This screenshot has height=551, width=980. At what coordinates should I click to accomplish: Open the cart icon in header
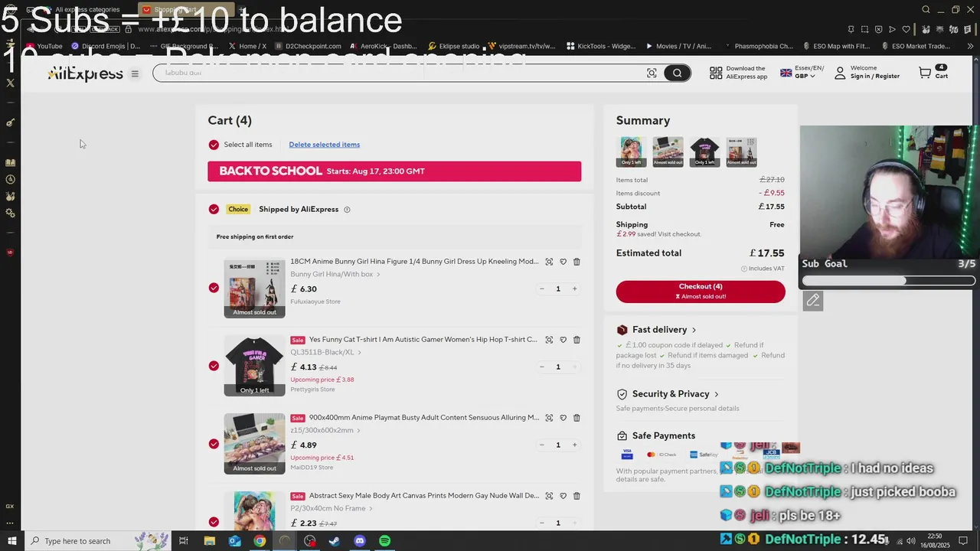925,73
